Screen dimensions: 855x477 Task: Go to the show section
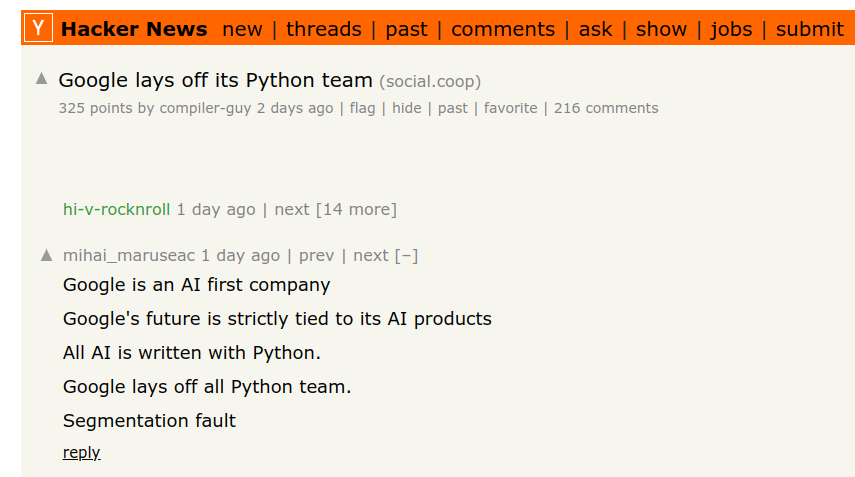coord(661,29)
